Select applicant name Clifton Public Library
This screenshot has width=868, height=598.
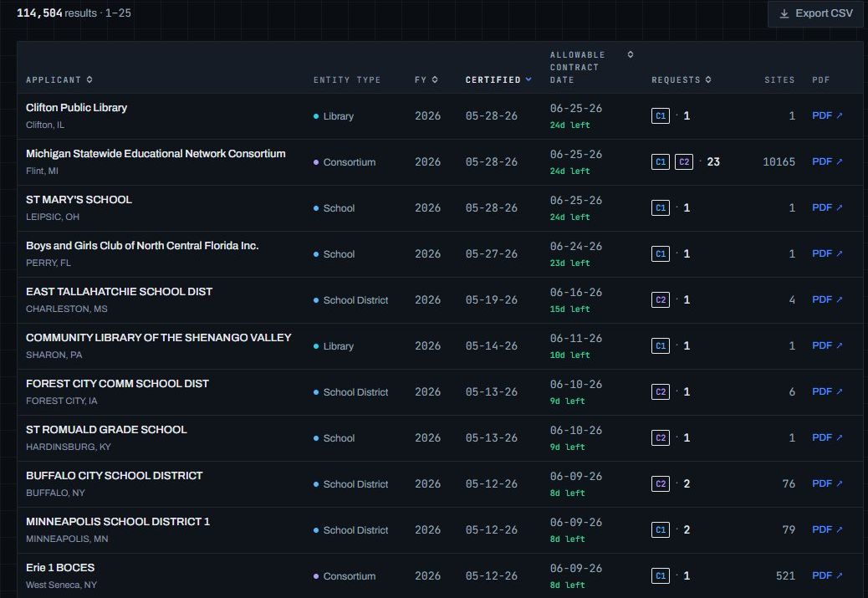(x=76, y=107)
